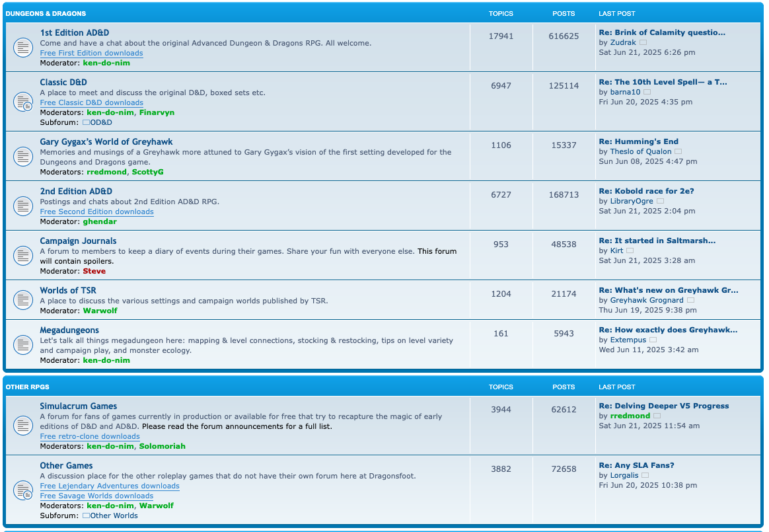
Task: Click the Simulacrum Games forum icon
Action: pos(22,426)
